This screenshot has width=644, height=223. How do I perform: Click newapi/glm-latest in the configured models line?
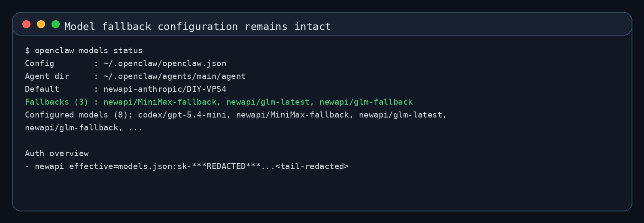[x=401, y=115]
